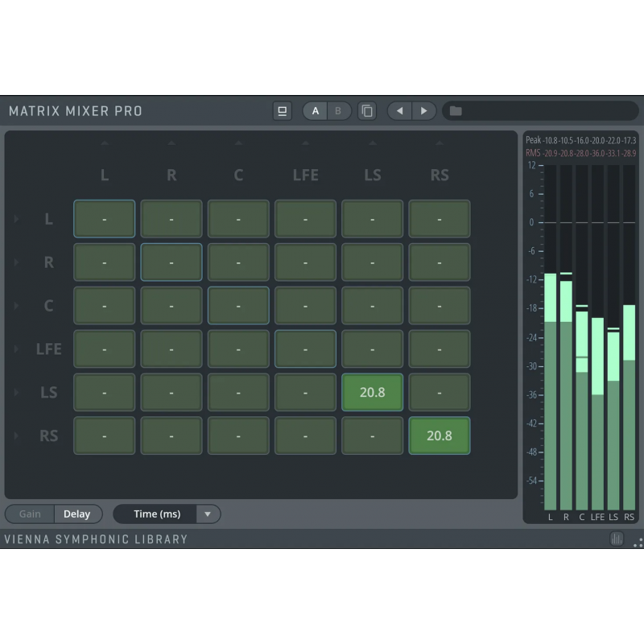Go to previous preset with left arrow

[x=399, y=111]
